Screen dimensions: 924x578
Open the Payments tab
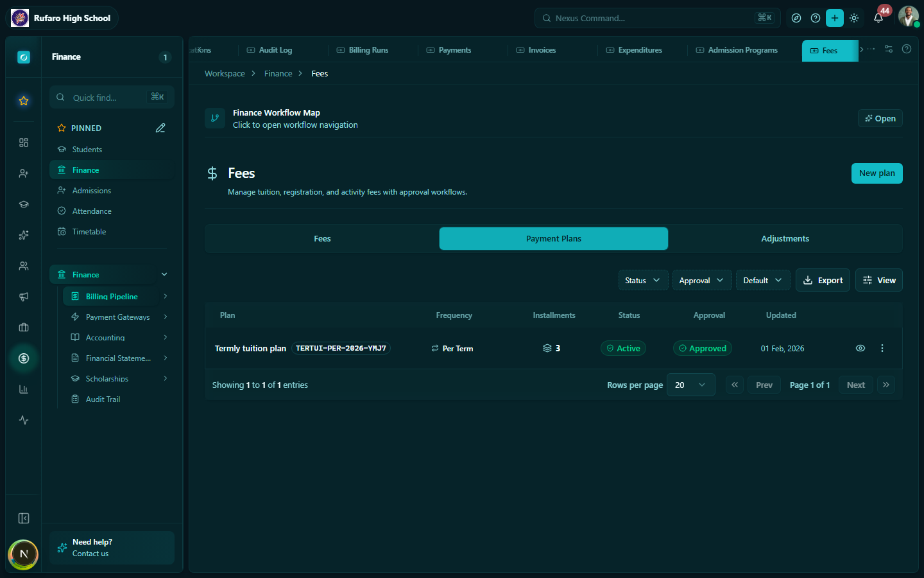click(x=449, y=50)
